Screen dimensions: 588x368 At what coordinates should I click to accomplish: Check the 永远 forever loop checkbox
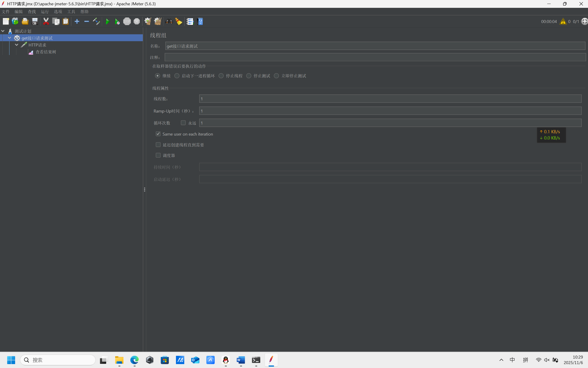[x=183, y=123]
